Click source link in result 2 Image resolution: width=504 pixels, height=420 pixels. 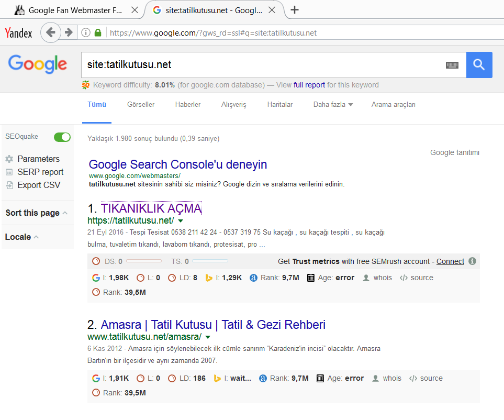pos(431,379)
